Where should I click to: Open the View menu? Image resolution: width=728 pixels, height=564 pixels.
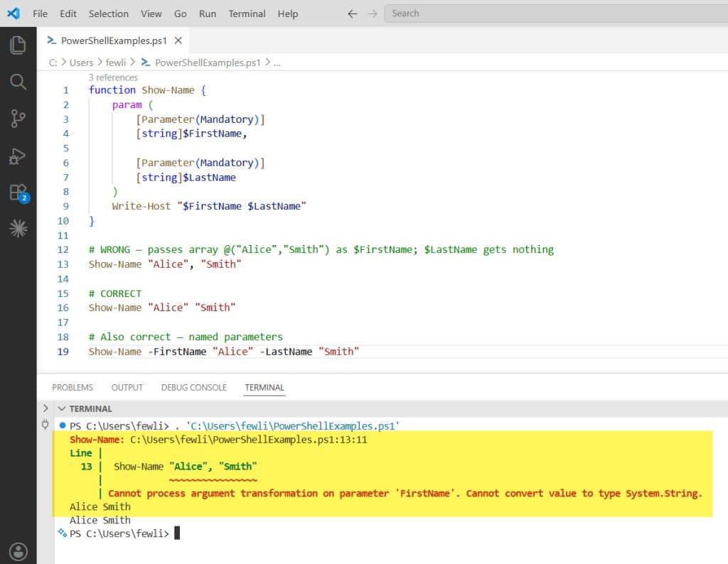151,14
